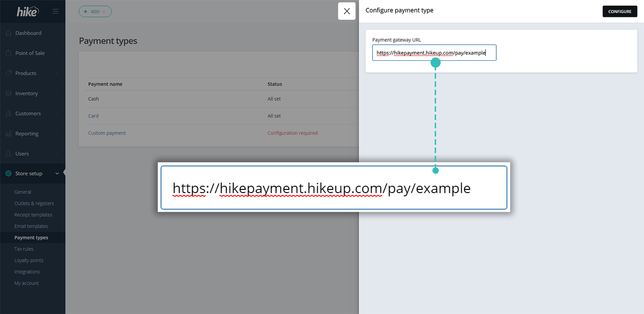Collapse Store setup chevron
The width and height of the screenshot is (644, 314).
click(57, 174)
